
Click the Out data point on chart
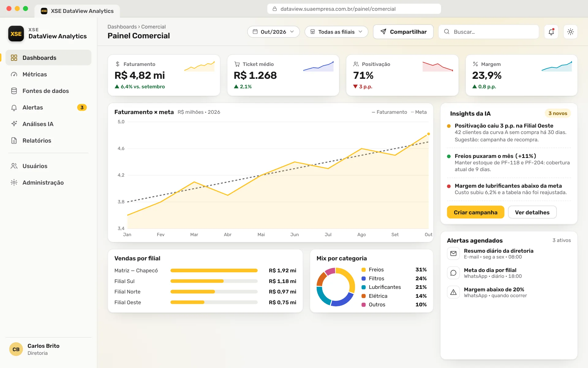[428, 134]
